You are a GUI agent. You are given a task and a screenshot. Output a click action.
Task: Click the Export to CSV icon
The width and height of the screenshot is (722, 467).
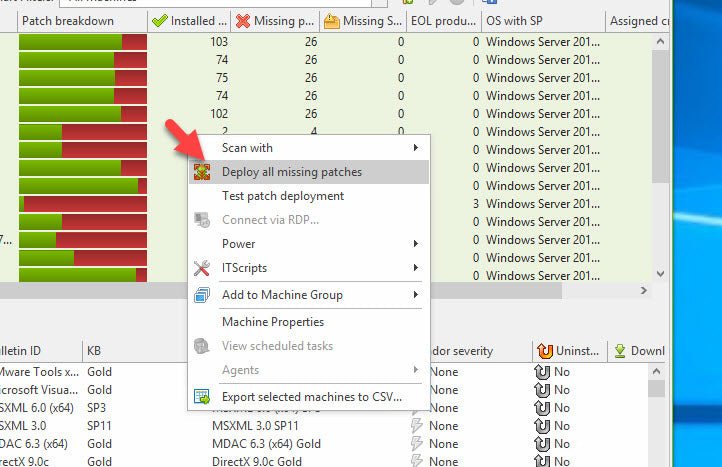pyautogui.click(x=202, y=397)
